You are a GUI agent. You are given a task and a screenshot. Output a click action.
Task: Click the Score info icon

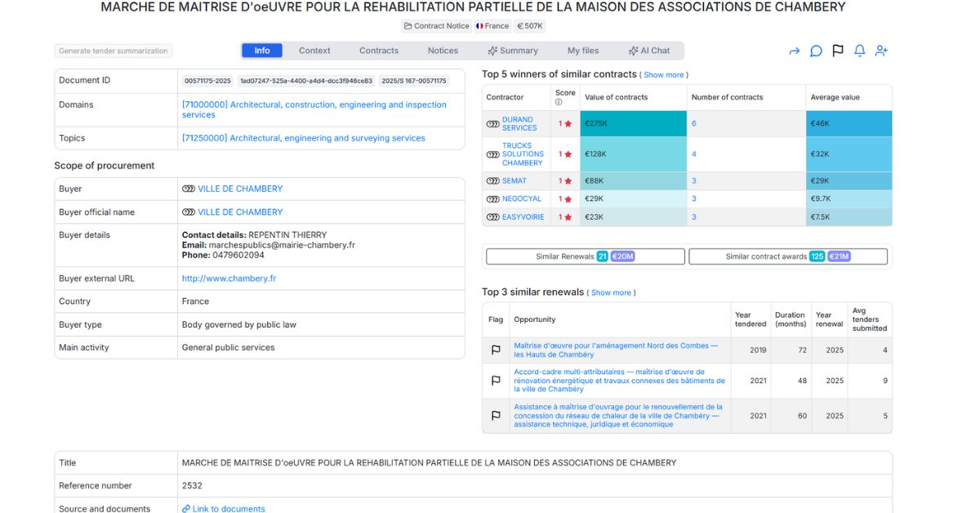coord(559,102)
